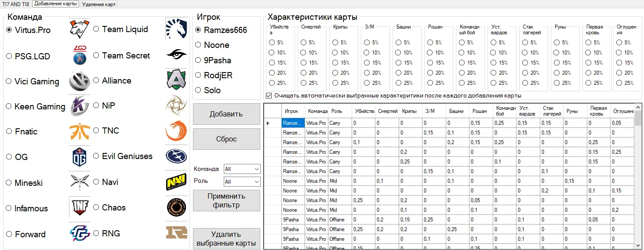Viewport: 644px width, 250px height.
Task: Click the Fnatic orange logo
Action: 80,131
